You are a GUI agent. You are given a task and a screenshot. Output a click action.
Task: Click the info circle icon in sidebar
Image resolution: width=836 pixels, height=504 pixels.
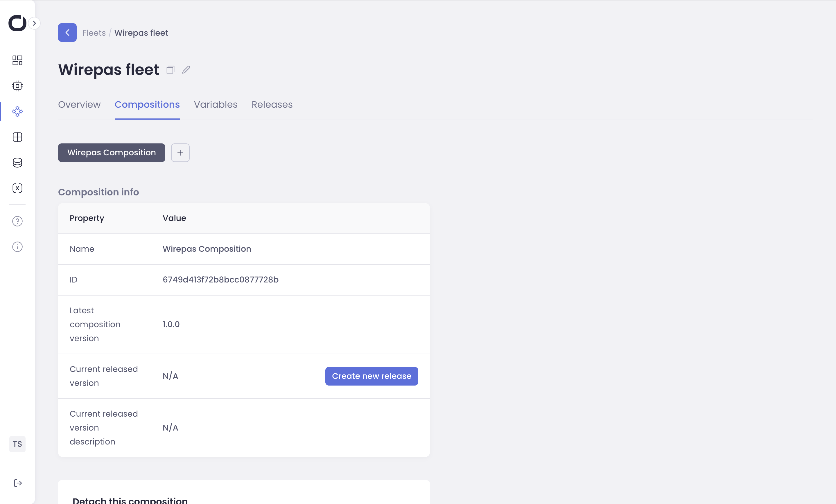coord(17,246)
